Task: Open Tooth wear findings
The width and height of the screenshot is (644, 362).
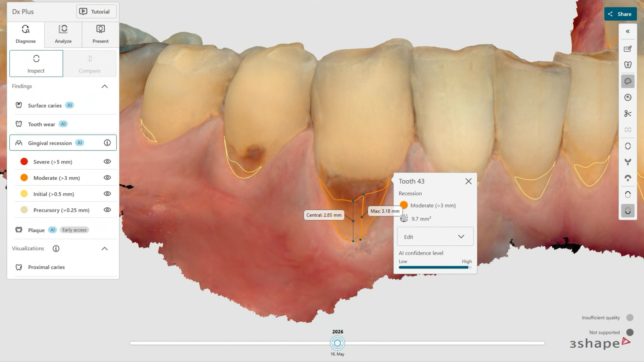Action: (63, 124)
